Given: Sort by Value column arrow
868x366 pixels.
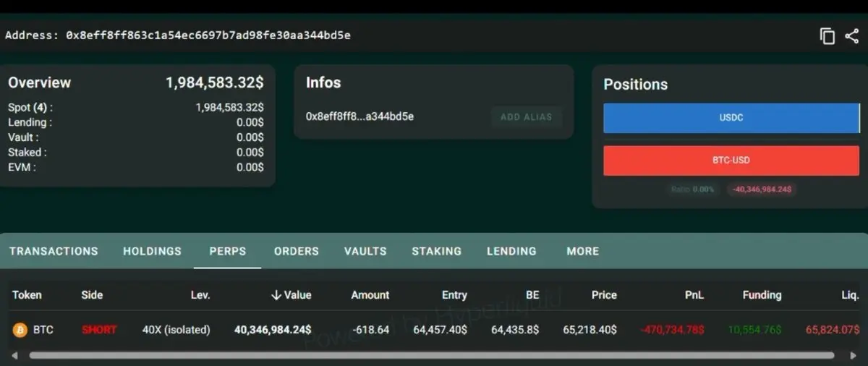Looking at the screenshot, I should point(276,294).
